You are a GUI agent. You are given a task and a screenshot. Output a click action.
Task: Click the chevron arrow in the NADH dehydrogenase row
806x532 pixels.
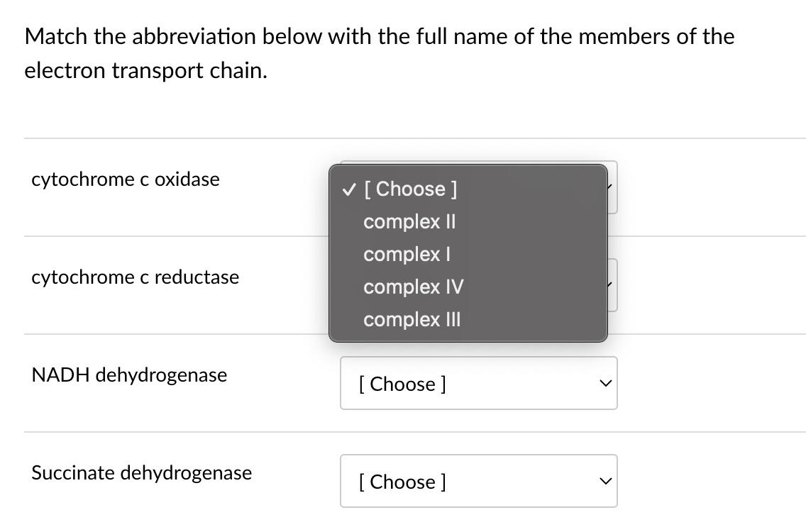click(604, 384)
